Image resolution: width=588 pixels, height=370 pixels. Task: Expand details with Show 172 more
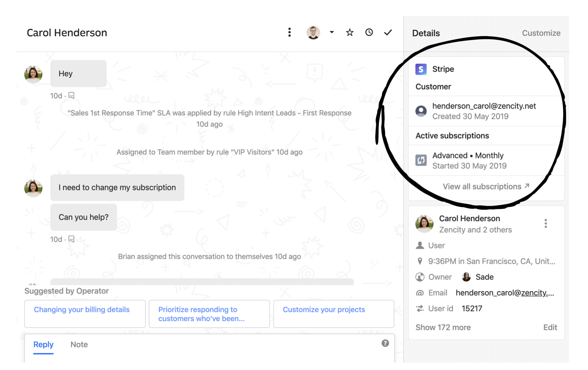443,328
